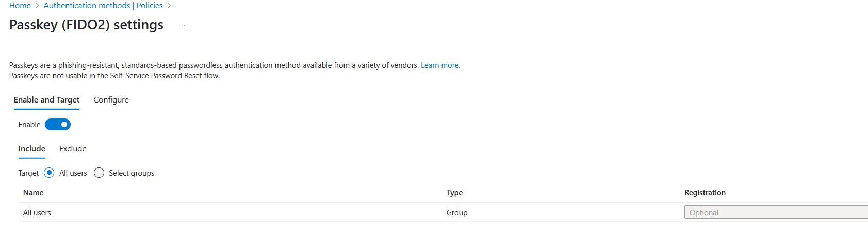The width and height of the screenshot is (868, 237).
Task: Sort by the Name column header
Action: pos(34,193)
